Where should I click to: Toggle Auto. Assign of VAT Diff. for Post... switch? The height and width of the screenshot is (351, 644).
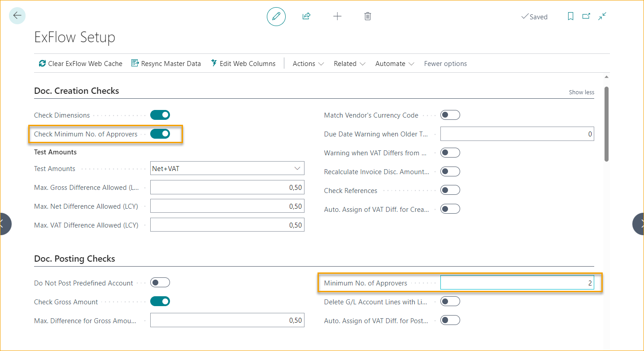[450, 320]
